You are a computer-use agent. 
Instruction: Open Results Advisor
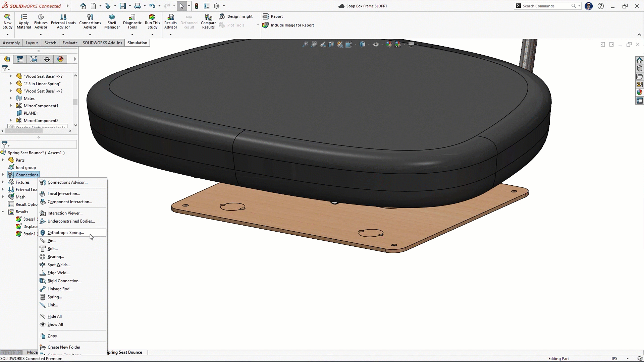[x=170, y=21]
